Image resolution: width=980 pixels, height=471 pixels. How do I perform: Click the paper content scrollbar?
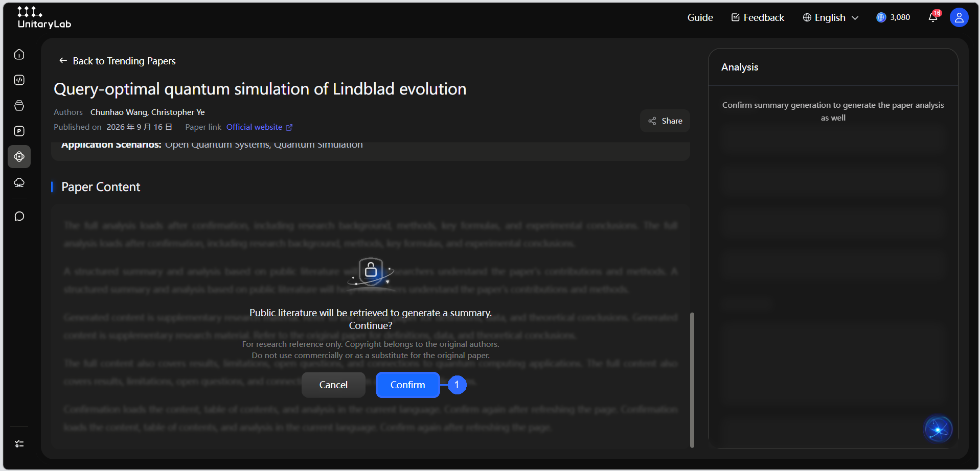(692, 380)
